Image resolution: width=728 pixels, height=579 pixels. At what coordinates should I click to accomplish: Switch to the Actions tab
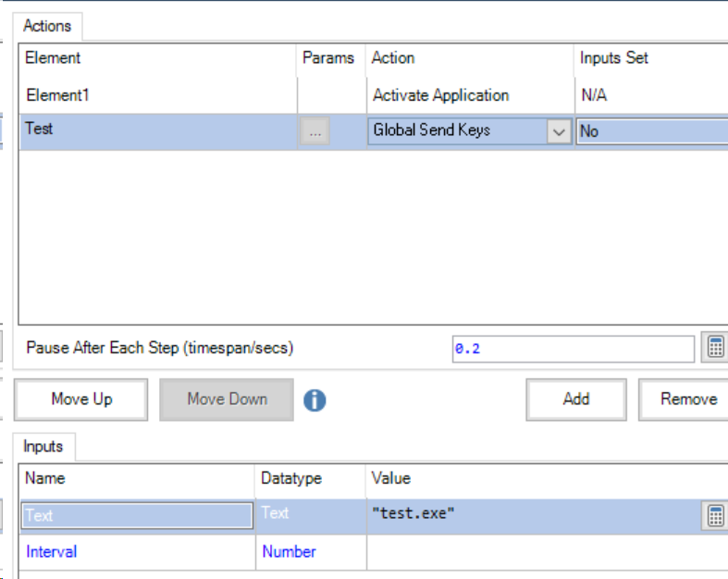(47, 27)
